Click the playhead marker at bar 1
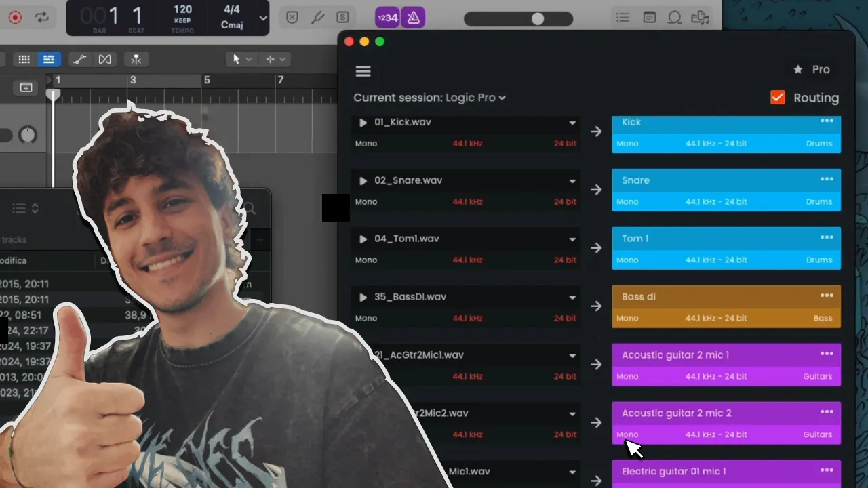Screen dimensions: 868x488 coord(53,96)
